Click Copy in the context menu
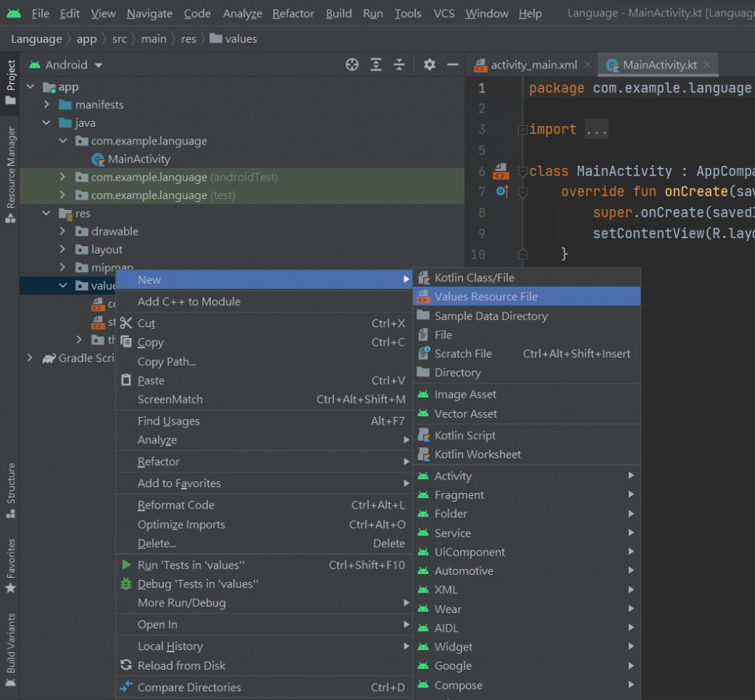 (264, 342)
